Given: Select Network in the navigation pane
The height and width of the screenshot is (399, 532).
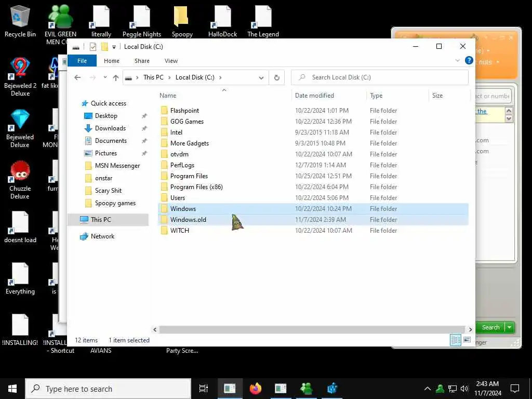Looking at the screenshot, I should tap(102, 236).
